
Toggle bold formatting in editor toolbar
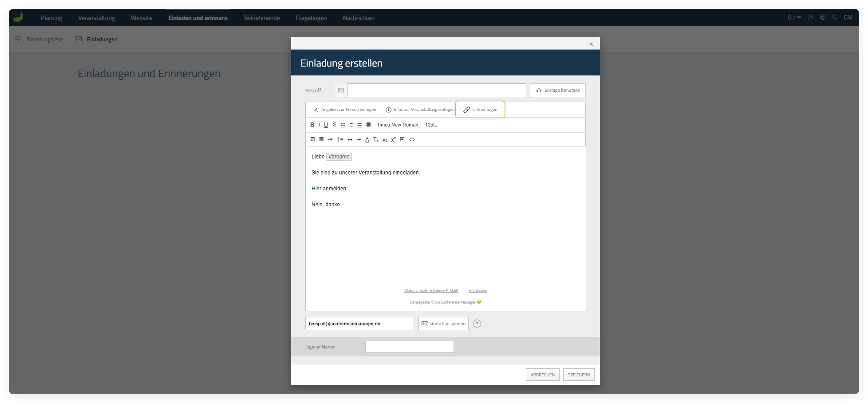pos(312,125)
